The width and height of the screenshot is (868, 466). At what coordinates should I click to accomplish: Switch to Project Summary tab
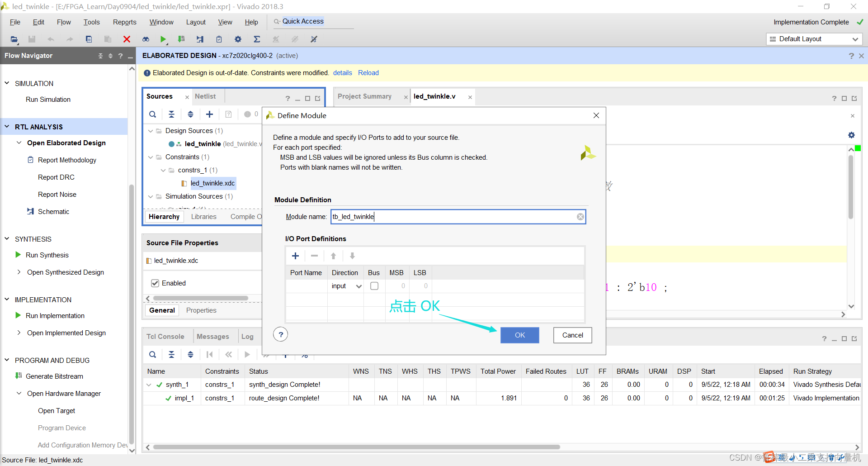coord(364,96)
